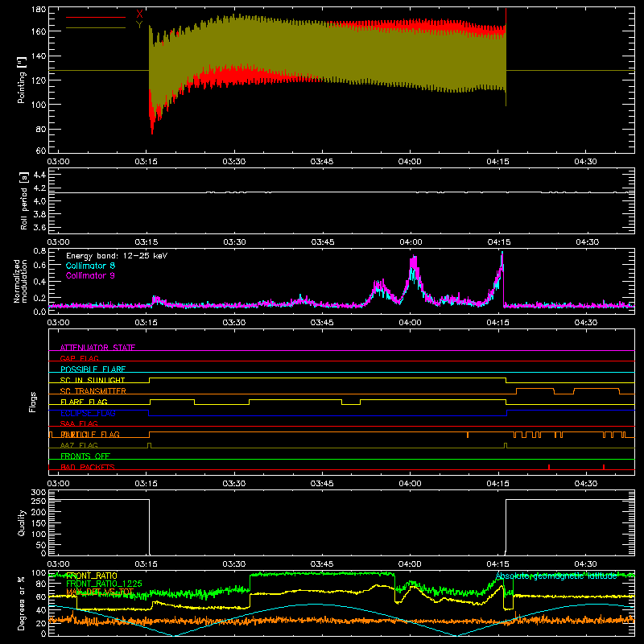Click the 60 tick on Pointing axis
The height and width of the screenshot is (644, 644).
(x=41, y=151)
